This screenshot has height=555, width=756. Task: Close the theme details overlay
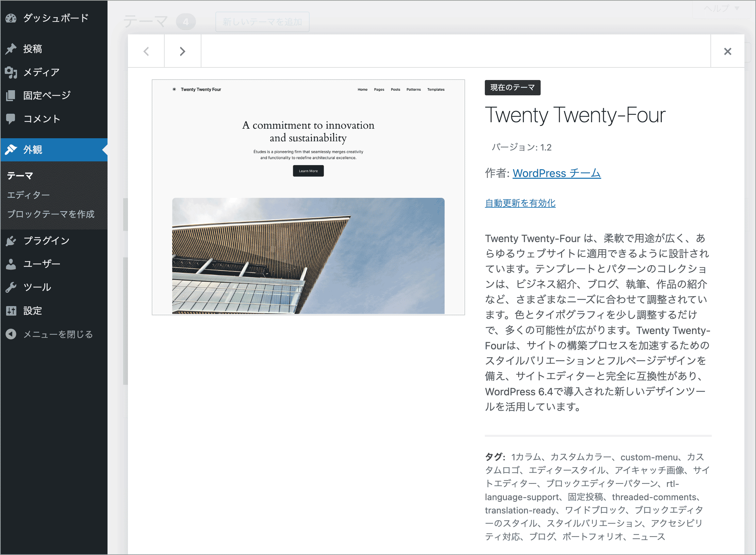727,51
